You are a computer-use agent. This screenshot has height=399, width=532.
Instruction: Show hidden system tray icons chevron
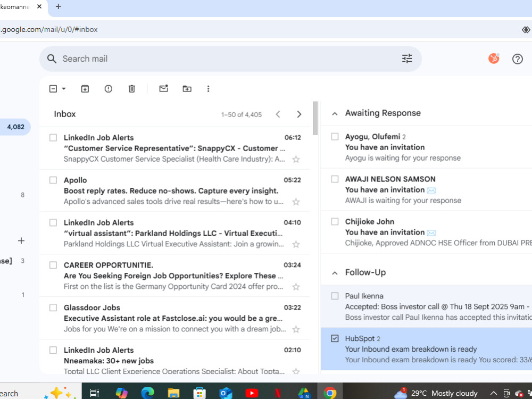(494, 393)
